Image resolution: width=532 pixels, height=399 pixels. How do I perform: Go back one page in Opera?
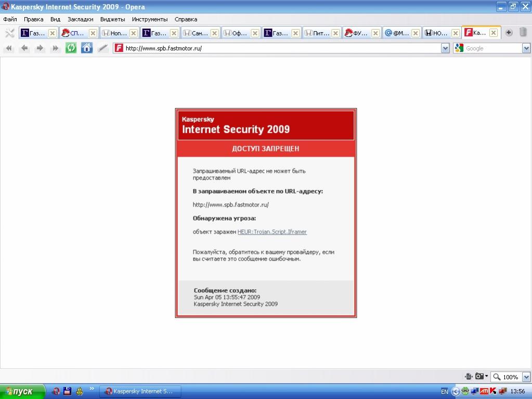point(24,48)
